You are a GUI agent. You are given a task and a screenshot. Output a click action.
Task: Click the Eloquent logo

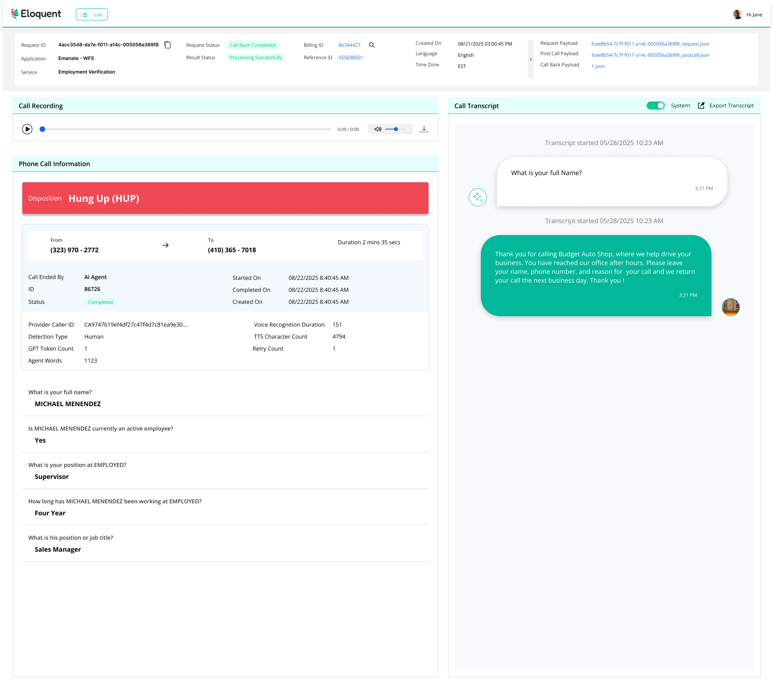coord(36,14)
